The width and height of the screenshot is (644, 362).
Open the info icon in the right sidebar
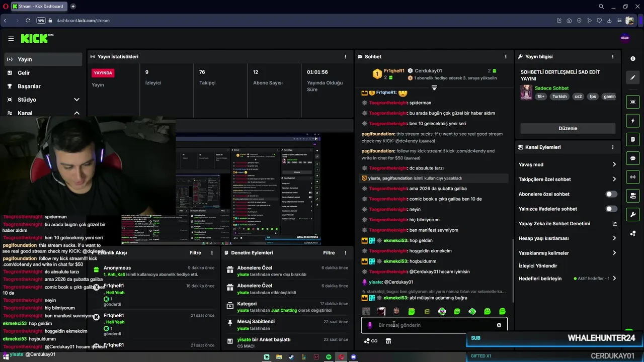click(x=633, y=59)
